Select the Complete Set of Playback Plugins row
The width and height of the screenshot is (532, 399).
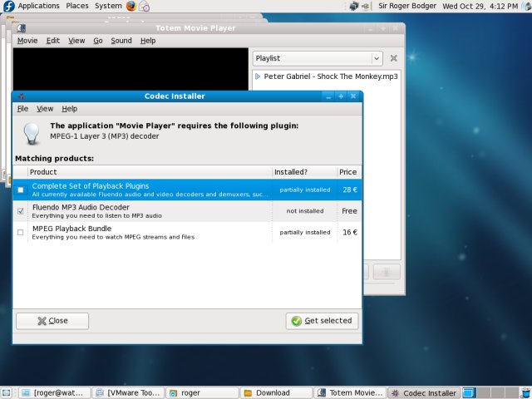pos(187,190)
